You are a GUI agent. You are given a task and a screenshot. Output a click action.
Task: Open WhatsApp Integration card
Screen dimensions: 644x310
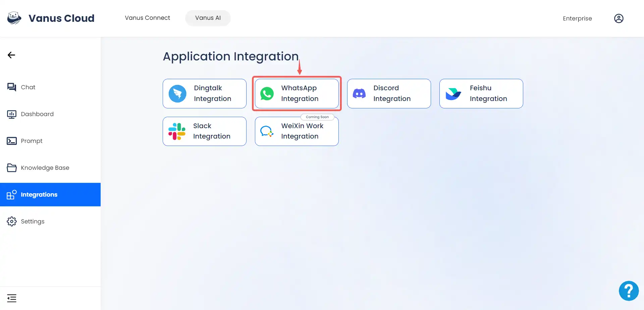(297, 94)
